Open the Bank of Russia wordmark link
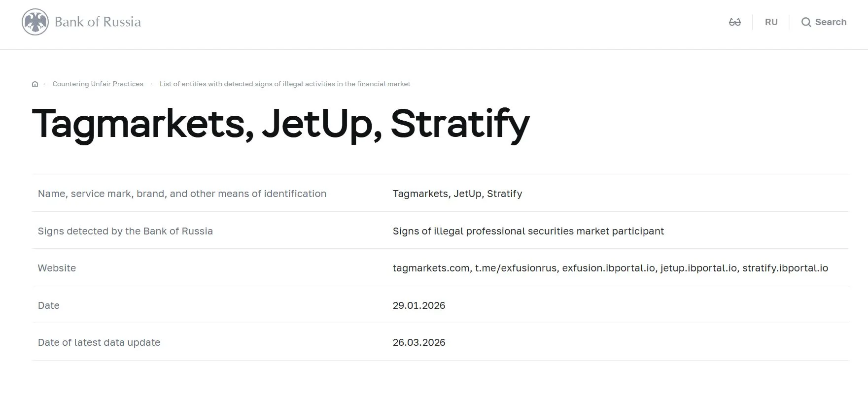Screen dimensions: 868x398 [x=98, y=22]
